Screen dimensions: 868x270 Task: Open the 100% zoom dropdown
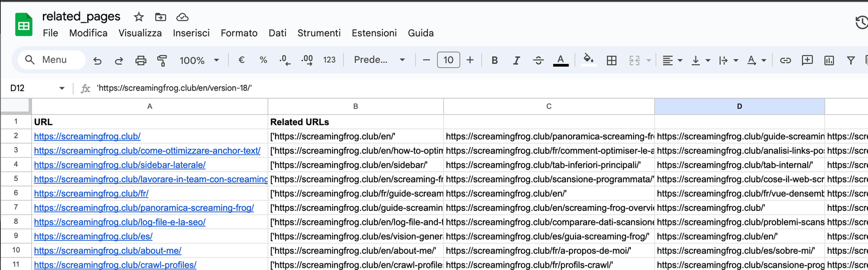click(199, 60)
